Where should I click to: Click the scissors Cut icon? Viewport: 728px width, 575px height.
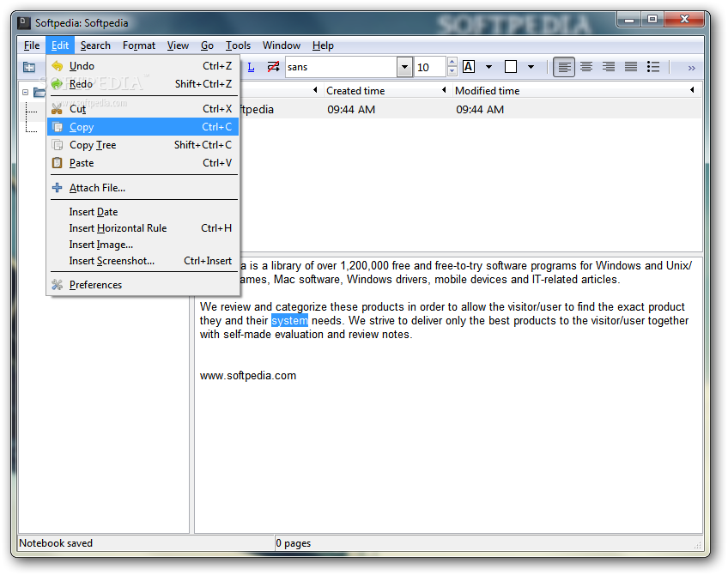click(58, 109)
